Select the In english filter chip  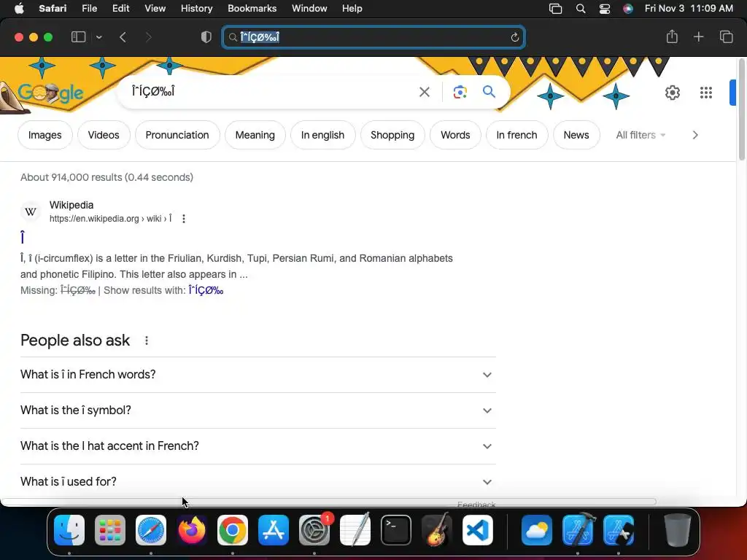pyautogui.click(x=322, y=135)
